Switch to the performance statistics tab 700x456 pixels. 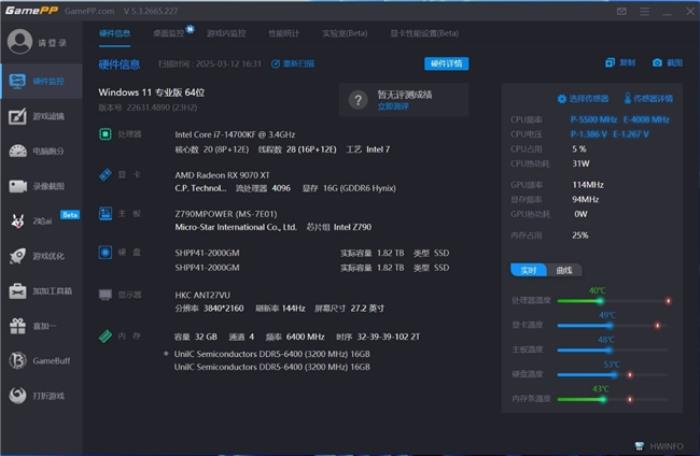tap(283, 33)
